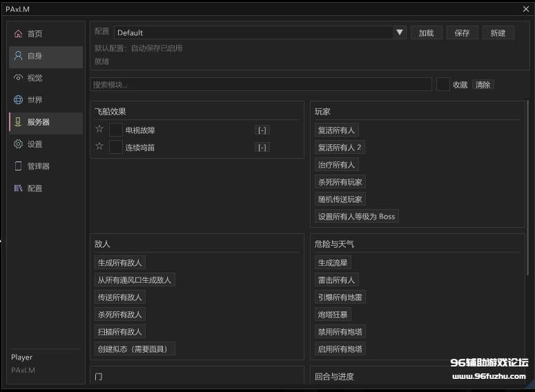535x392 pixels.
Task: Open the 首页 home tab
Action: pos(46,33)
